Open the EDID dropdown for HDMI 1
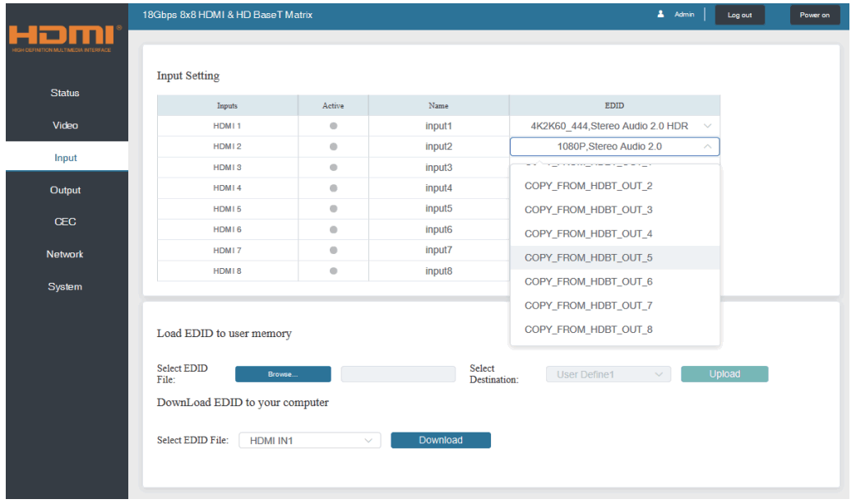This screenshot has height=504, width=856. coord(614,125)
